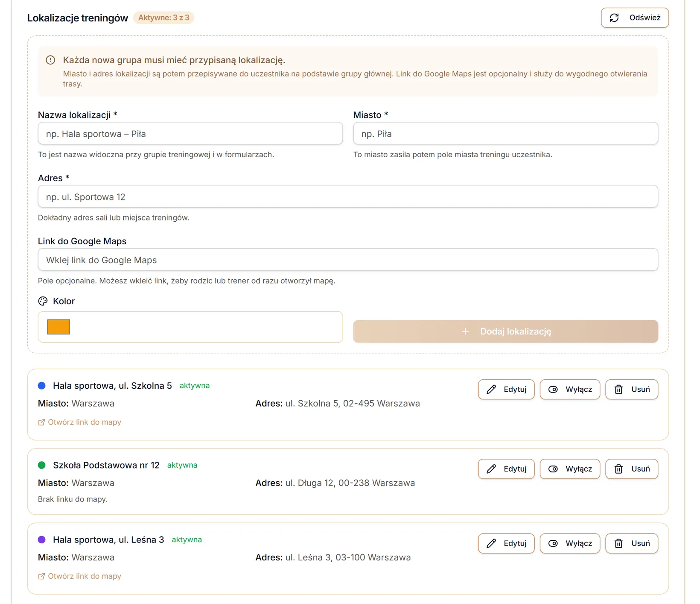
Task: Disable Szkoła Podstawowa nr 12 with Wyłącz
Action: [570, 469]
